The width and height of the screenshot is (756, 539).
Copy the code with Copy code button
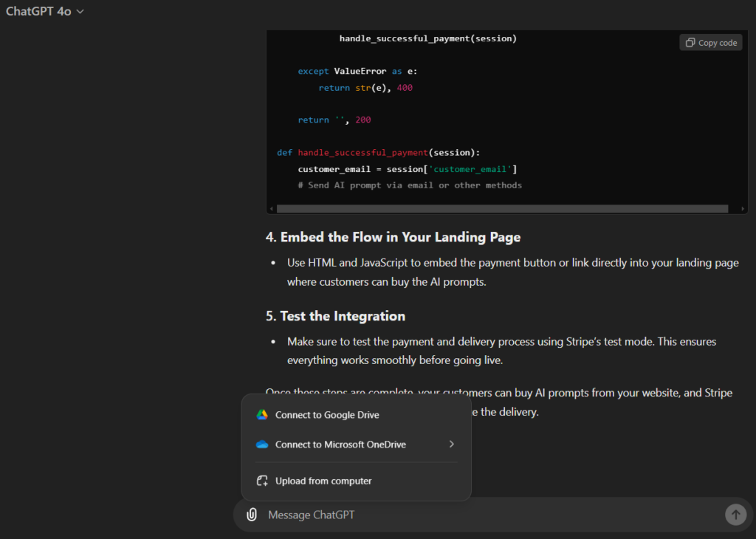pos(711,43)
